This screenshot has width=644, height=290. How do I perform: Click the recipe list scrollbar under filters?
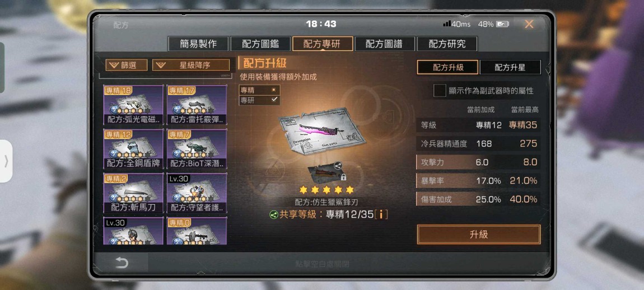click(x=166, y=76)
